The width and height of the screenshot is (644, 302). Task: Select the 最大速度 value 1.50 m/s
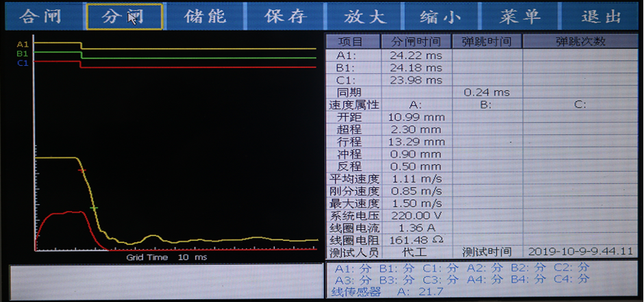(417, 203)
